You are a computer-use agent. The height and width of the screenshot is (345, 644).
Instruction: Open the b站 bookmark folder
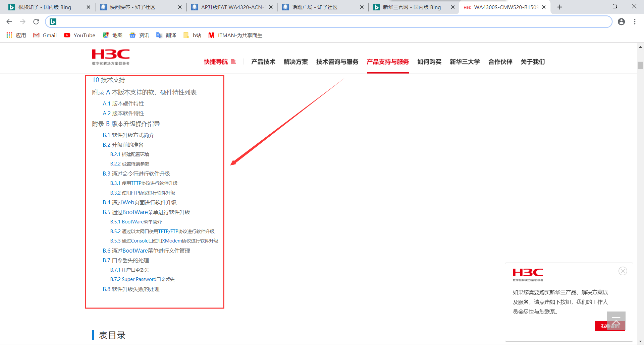193,35
